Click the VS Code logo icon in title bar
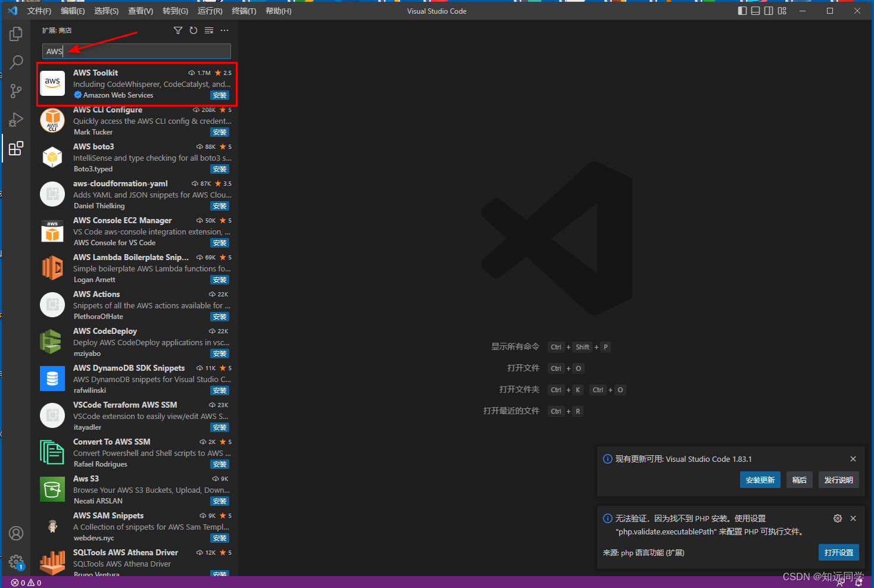The width and height of the screenshot is (874, 588). click(13, 11)
